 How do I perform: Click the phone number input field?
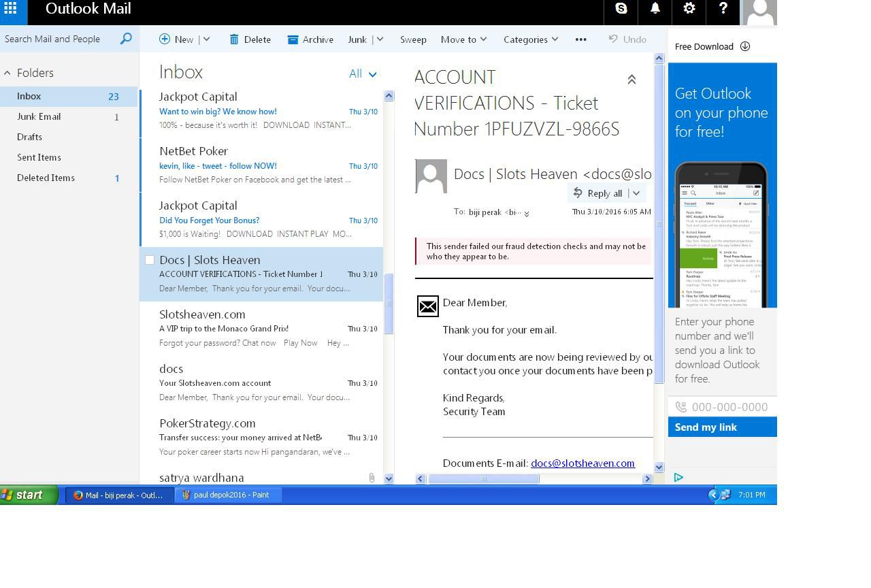[x=723, y=407]
